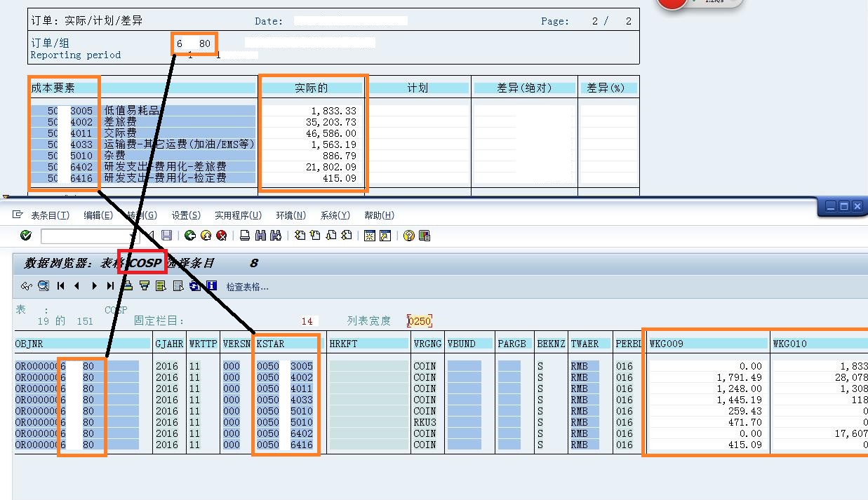868x500 pixels.
Task: Click the Filter funnel icon
Action: point(144,285)
